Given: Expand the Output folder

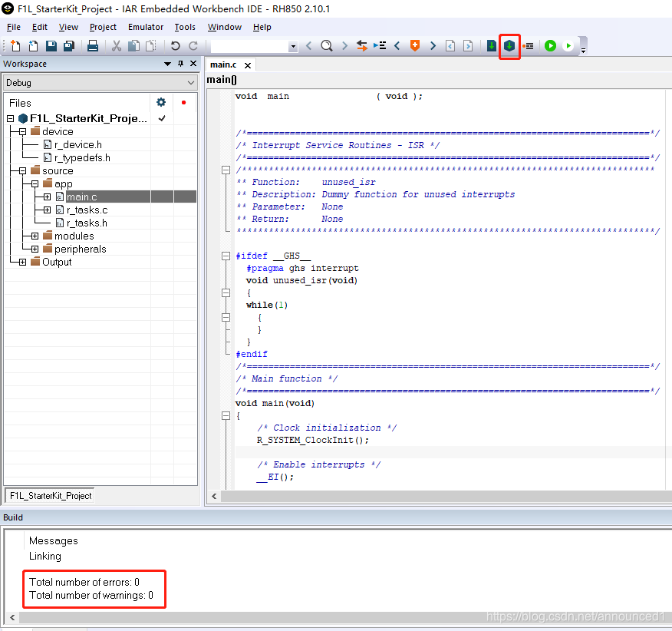Looking at the screenshot, I should coord(23,262).
